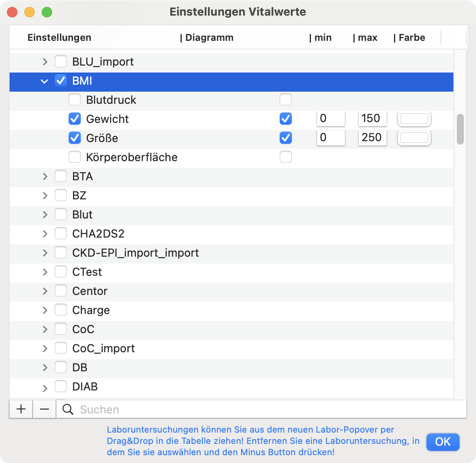Click the Einstellungen column header
This screenshot has height=463, width=476.
(59, 37)
